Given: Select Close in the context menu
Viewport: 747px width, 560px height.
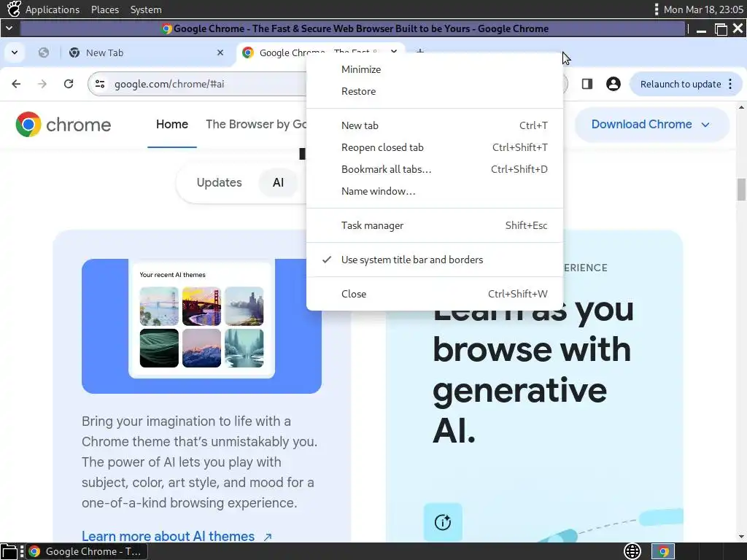Looking at the screenshot, I should [x=435, y=294].
